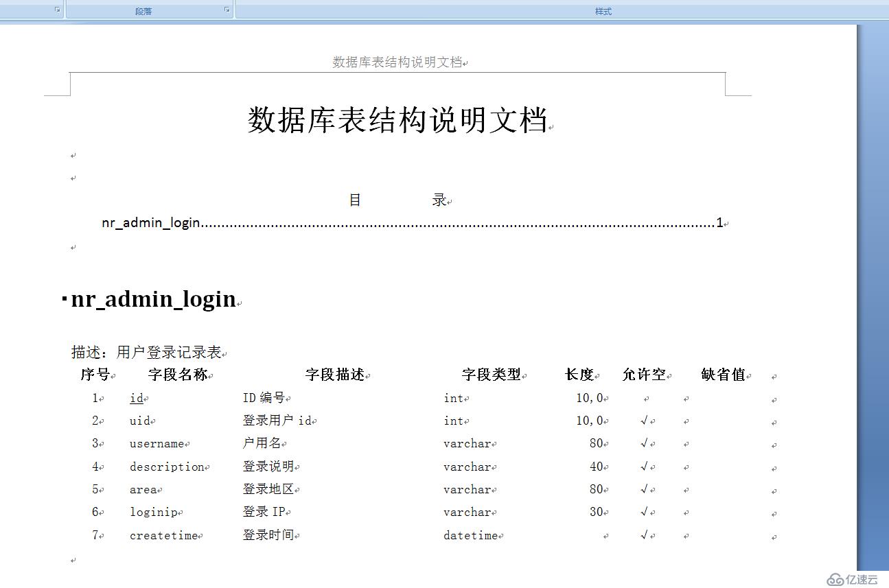Click the 登录用户 id description cell

click(277, 421)
